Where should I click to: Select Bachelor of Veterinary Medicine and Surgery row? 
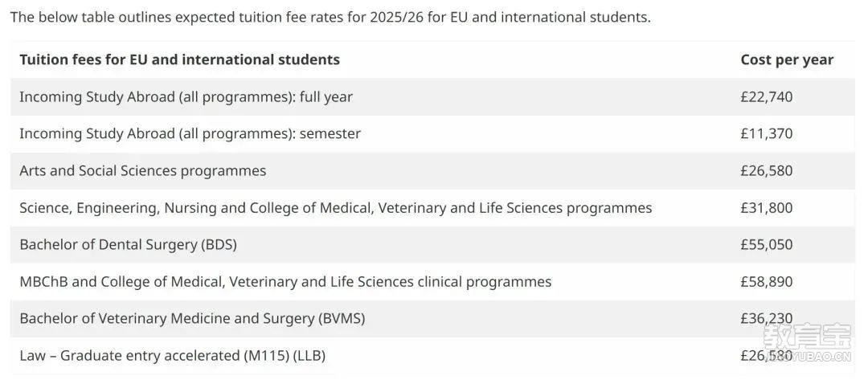click(x=432, y=319)
